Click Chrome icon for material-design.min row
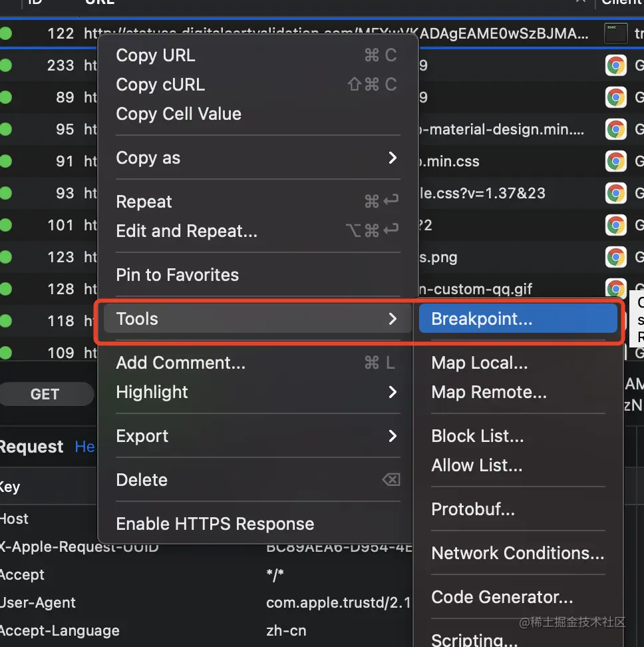 [616, 129]
